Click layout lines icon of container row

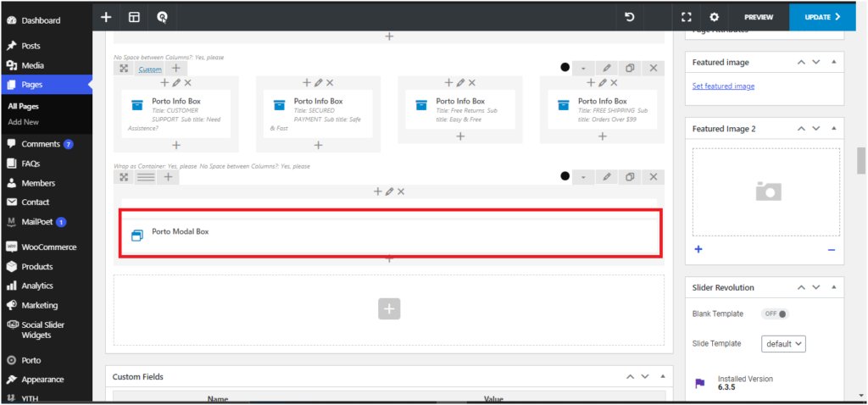click(x=146, y=177)
